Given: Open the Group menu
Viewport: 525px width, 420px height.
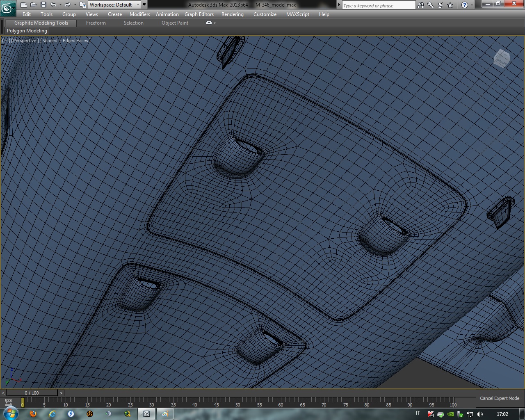Looking at the screenshot, I should point(69,14).
